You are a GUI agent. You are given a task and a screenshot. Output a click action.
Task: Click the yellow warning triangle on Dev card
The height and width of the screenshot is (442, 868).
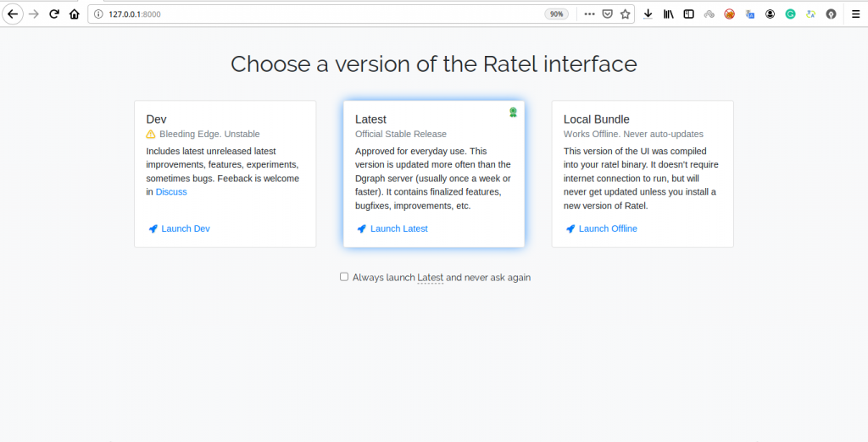point(151,134)
